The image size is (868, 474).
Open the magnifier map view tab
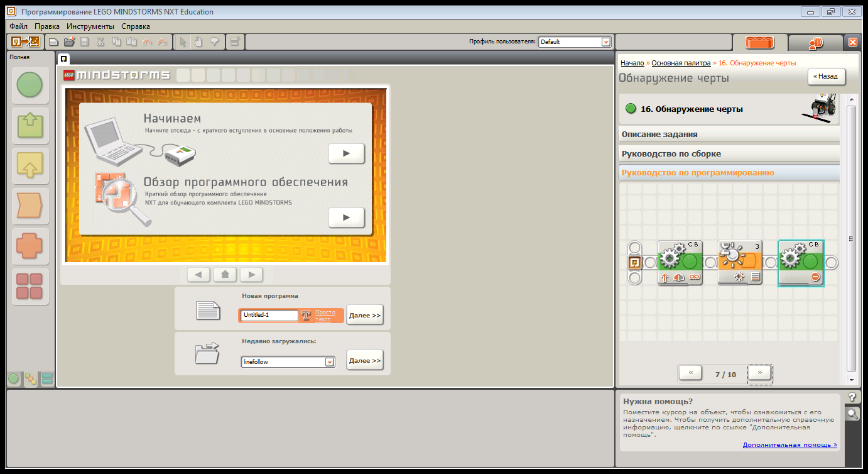click(852, 414)
